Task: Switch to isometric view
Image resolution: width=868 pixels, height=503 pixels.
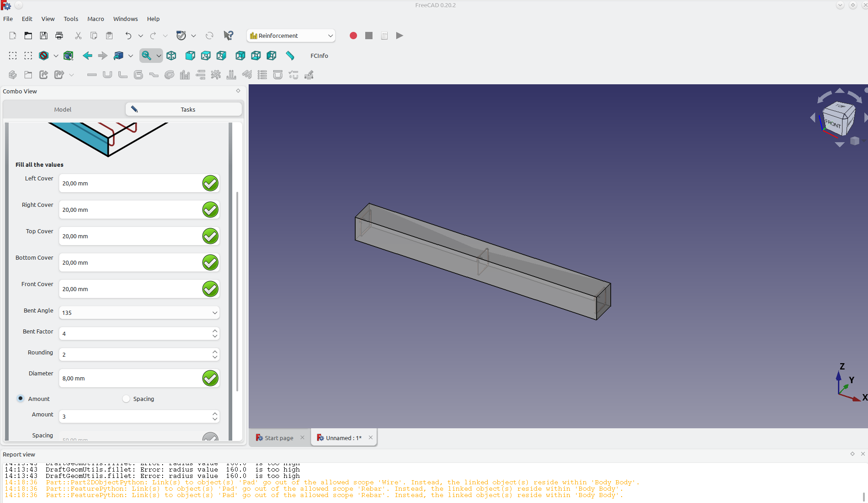Action: (x=171, y=56)
